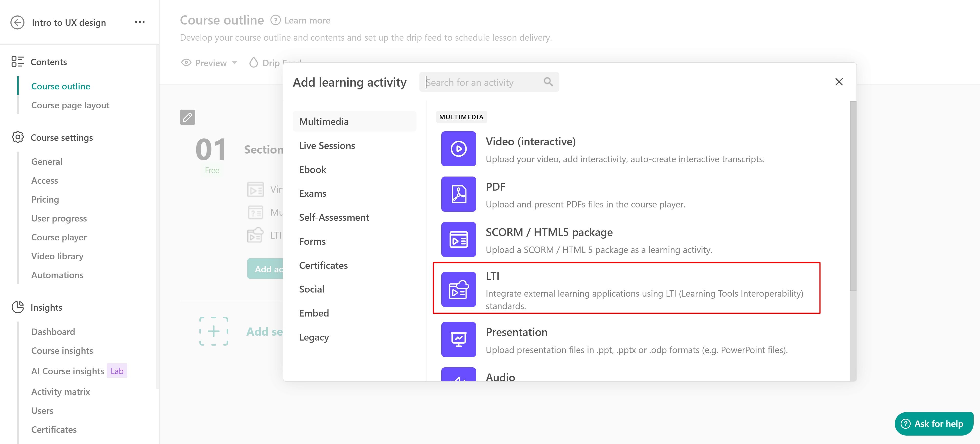Open the three-dot course options menu

coord(140,22)
